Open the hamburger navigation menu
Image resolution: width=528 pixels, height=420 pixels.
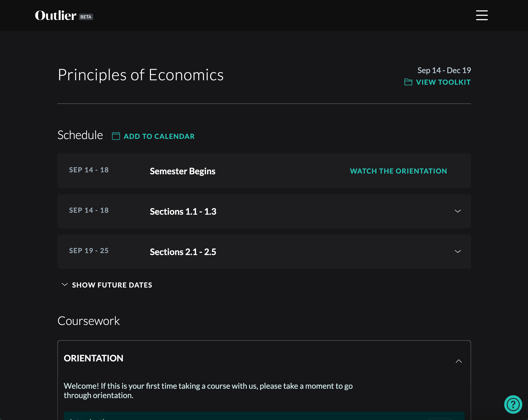point(482,15)
